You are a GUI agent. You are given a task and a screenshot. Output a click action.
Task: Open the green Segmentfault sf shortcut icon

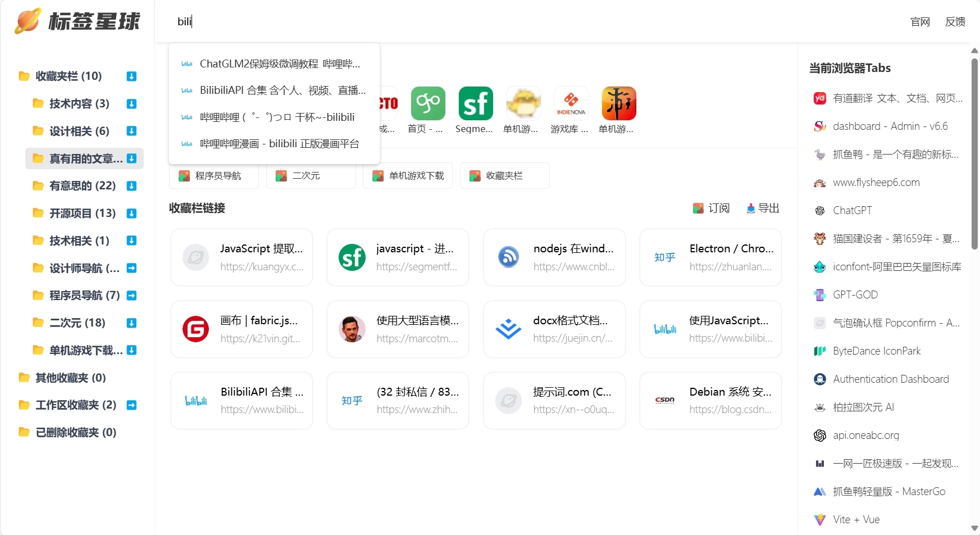[x=475, y=103]
